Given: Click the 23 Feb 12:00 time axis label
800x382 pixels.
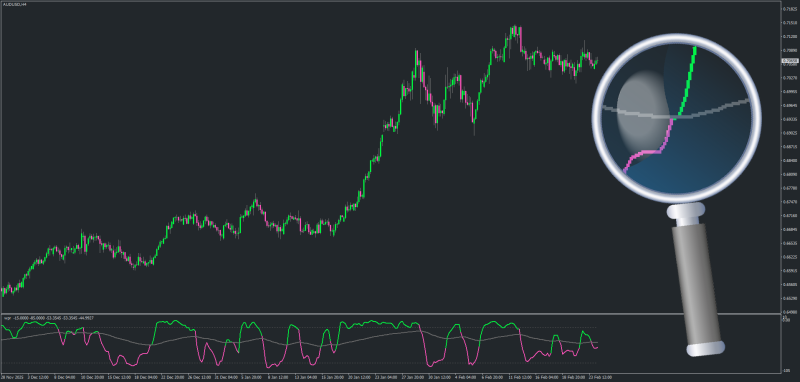Looking at the screenshot, I should click(601, 377).
